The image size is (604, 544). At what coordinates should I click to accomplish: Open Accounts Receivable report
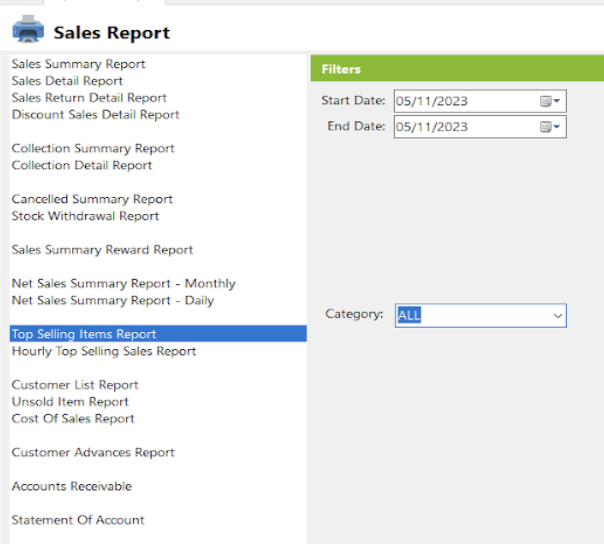pos(72,487)
